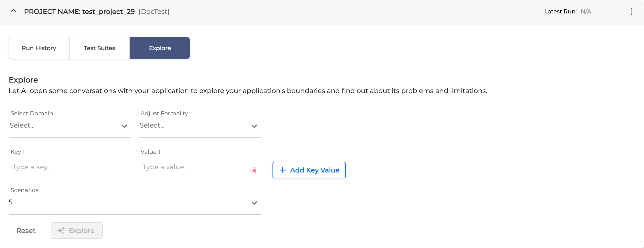The width and height of the screenshot is (644, 248).
Task: Click the Adjust Formality chevron arrow
Action: (x=254, y=126)
